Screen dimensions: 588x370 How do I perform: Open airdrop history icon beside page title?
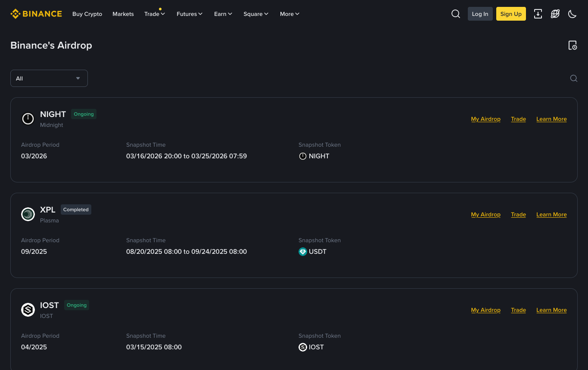[572, 45]
